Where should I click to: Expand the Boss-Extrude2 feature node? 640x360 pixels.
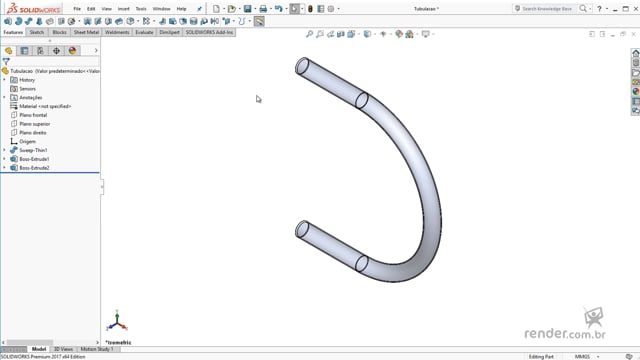pyautogui.click(x=4, y=167)
